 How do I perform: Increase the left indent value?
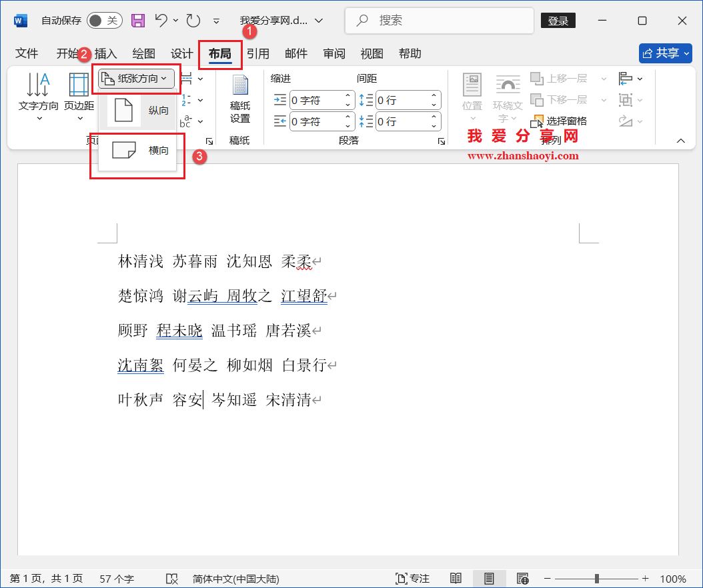348,95
